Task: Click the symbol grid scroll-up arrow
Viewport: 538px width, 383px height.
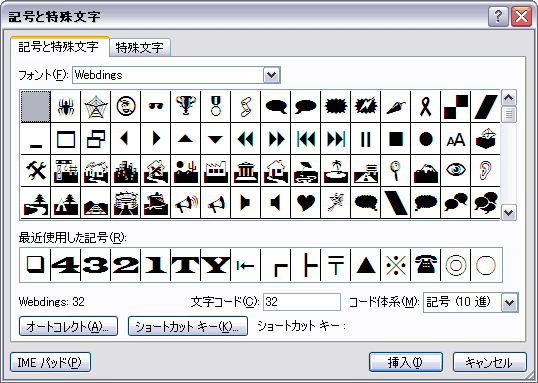Action: coord(508,98)
